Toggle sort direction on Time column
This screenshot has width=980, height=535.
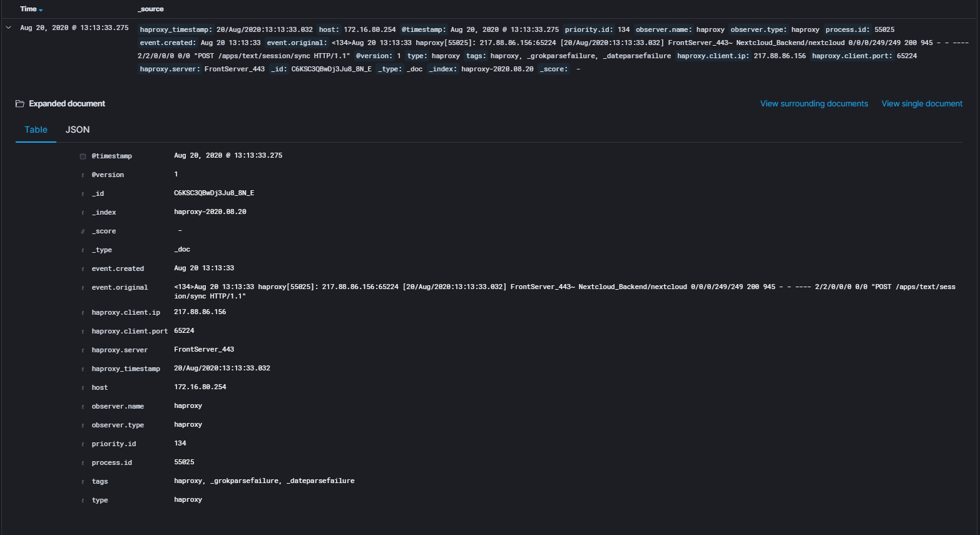tap(42, 9)
